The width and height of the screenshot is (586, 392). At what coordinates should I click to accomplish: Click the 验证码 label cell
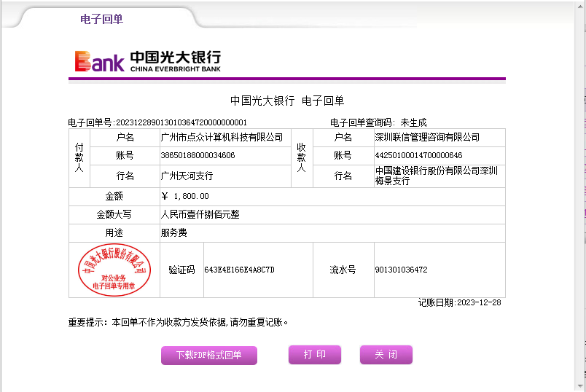coord(181,270)
